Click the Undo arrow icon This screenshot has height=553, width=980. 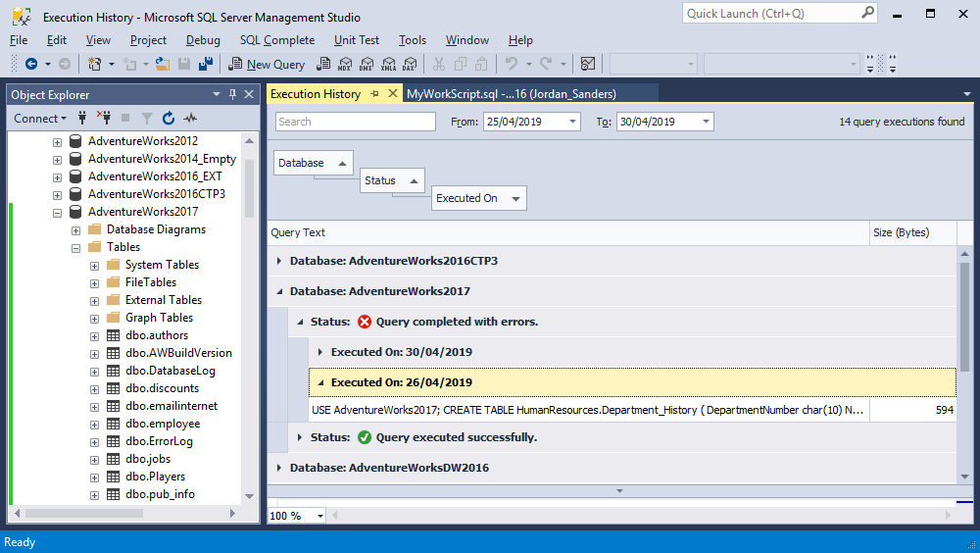[x=512, y=64]
